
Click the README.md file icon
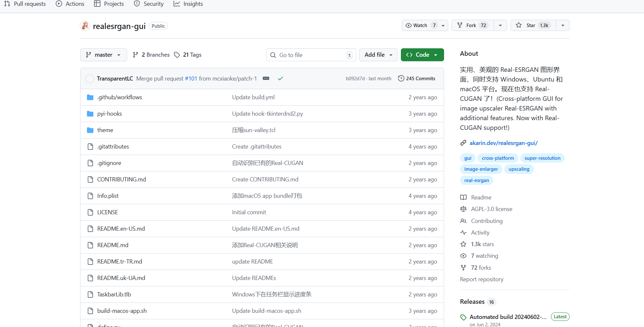[90, 245]
